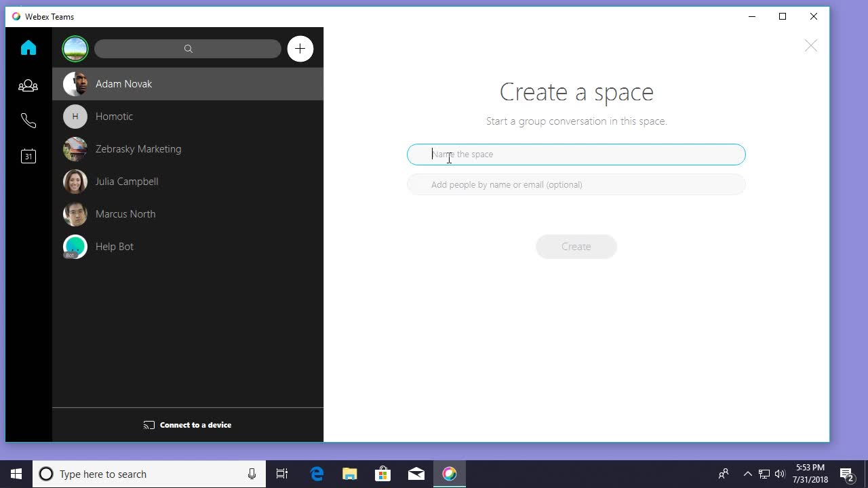Click Adam Novak's avatar picture
Screen dimensions: 868x488
[x=75, y=84]
